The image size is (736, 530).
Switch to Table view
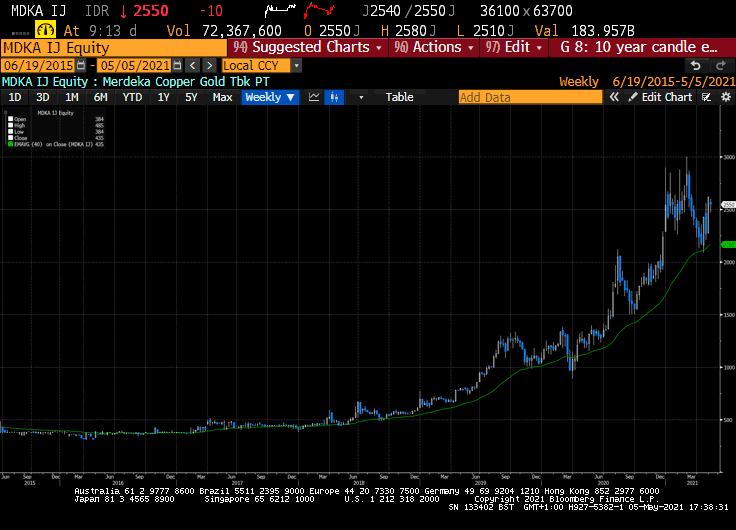[399, 97]
